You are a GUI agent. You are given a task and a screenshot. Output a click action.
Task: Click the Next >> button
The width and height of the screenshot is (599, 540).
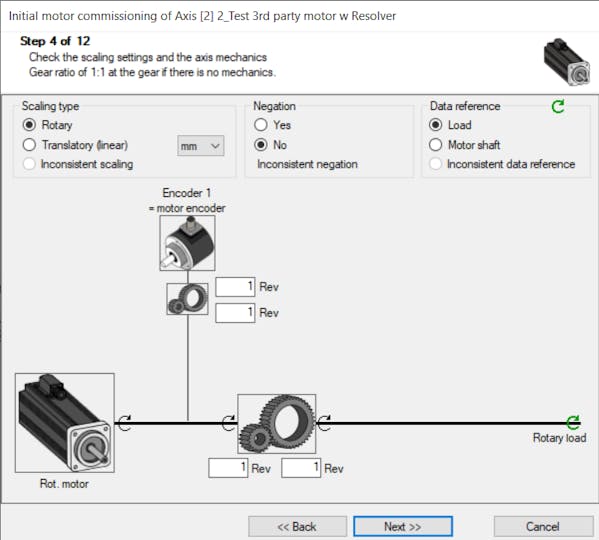(x=403, y=527)
